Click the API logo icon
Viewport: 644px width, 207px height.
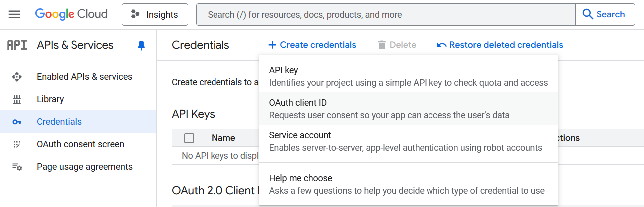pos(17,45)
